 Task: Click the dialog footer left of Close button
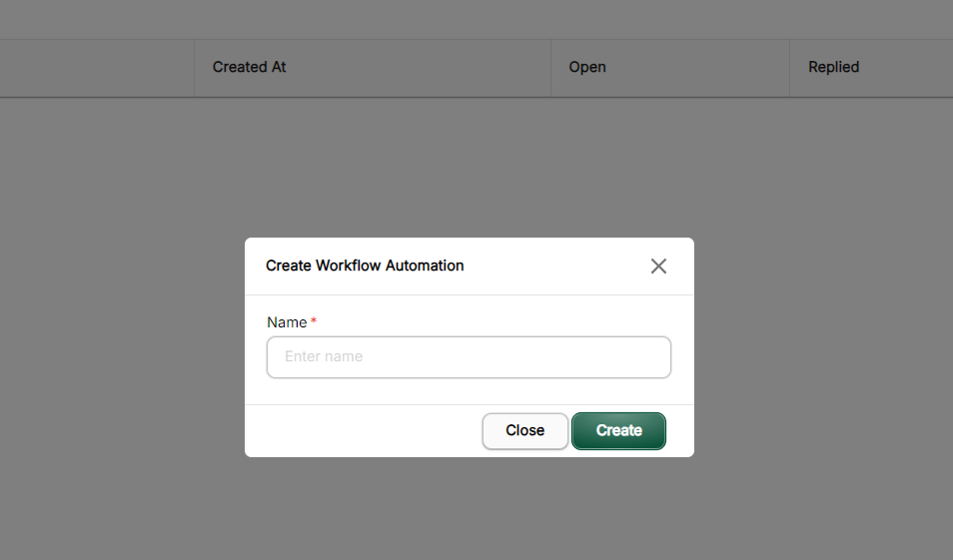360,430
